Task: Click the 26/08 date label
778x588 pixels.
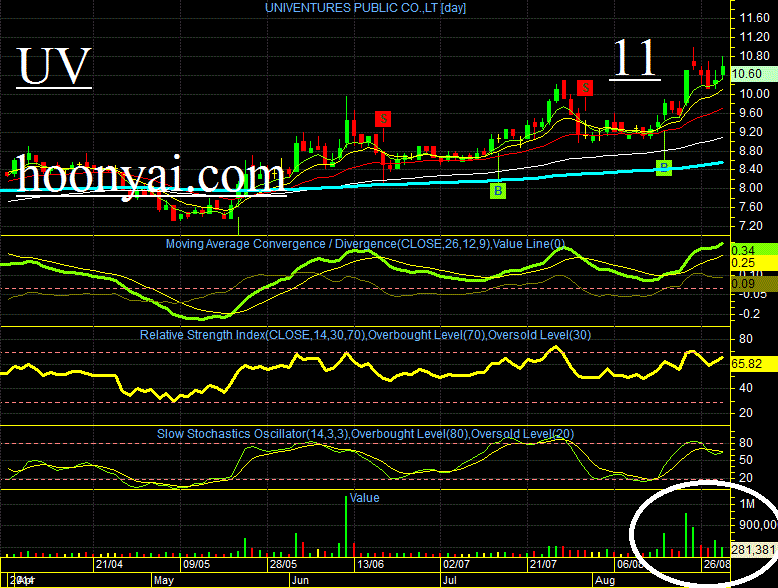Action: click(x=717, y=564)
